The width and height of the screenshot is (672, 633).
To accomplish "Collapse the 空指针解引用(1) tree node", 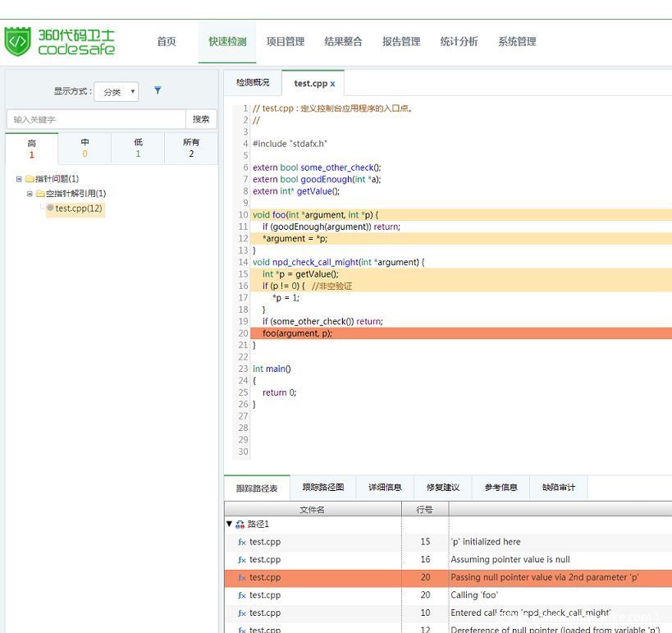I will pyautogui.click(x=30, y=194).
